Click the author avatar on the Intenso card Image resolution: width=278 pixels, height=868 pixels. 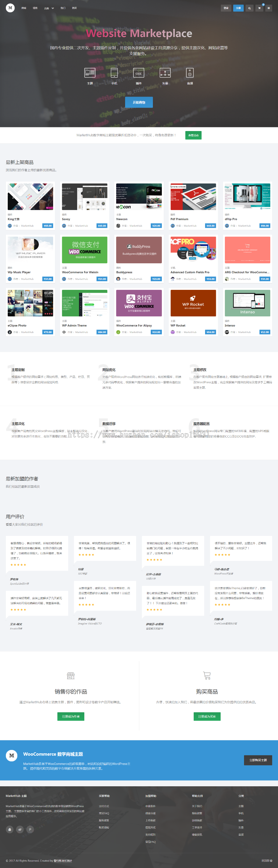pos(227,332)
